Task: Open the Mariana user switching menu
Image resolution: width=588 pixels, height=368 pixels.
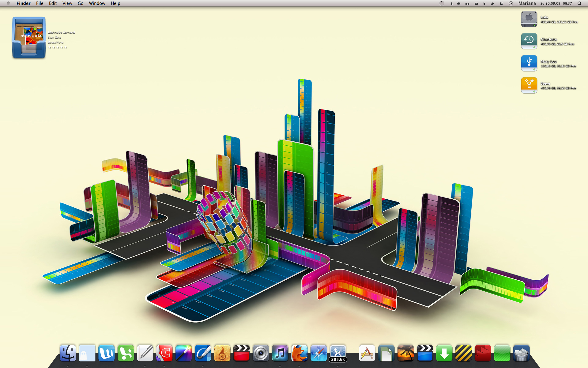Action: tap(527, 3)
